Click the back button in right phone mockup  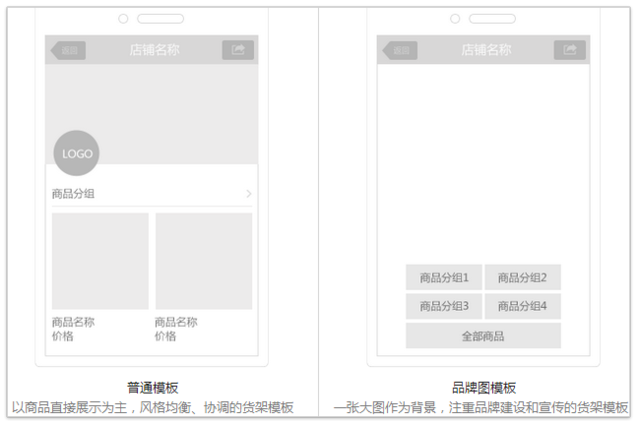(400, 50)
